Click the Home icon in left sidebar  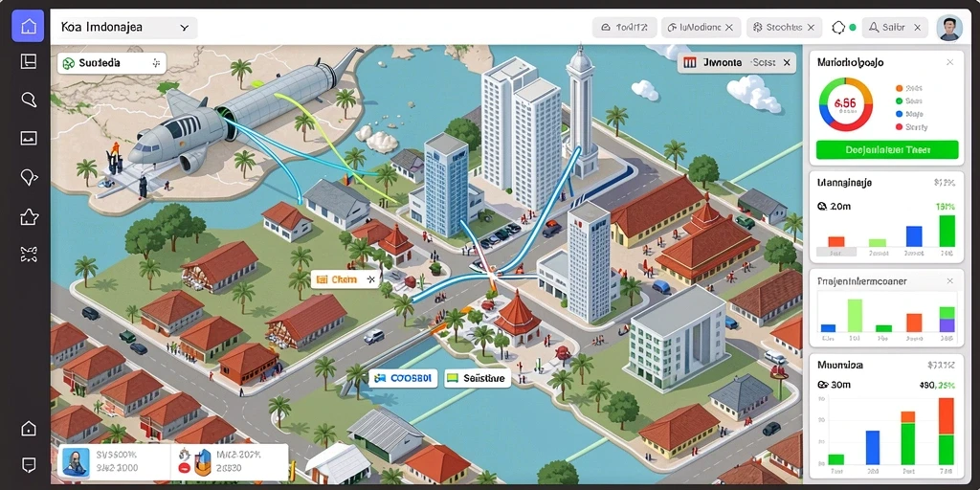point(28,26)
